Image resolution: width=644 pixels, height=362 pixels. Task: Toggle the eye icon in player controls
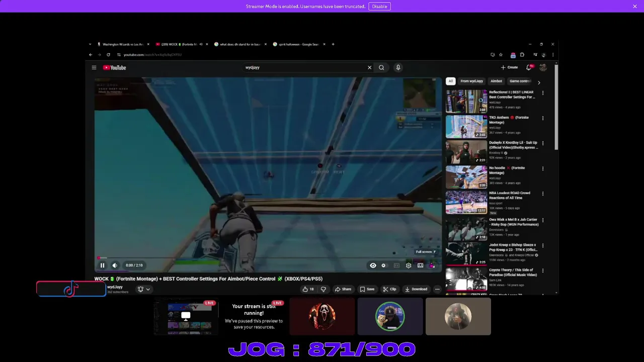373,265
